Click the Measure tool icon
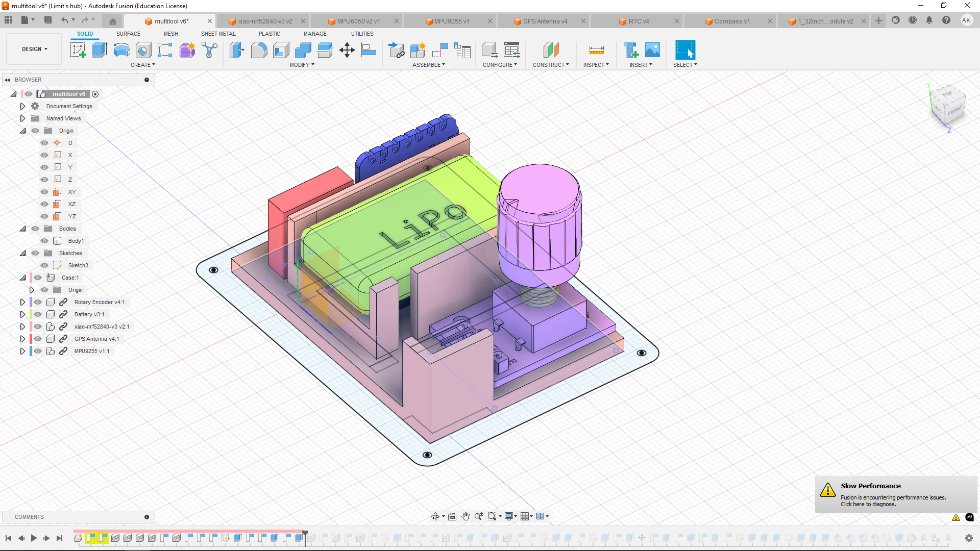980x551 pixels. (596, 50)
